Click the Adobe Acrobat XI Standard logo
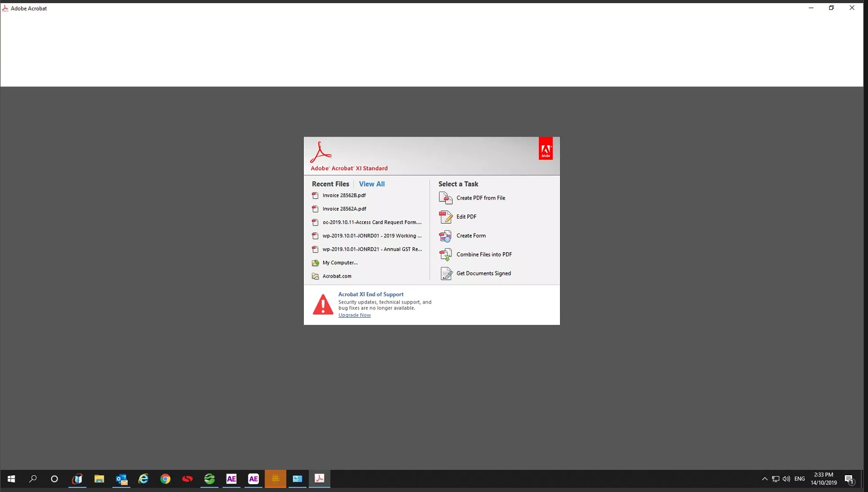This screenshot has width=868, height=492. click(349, 156)
